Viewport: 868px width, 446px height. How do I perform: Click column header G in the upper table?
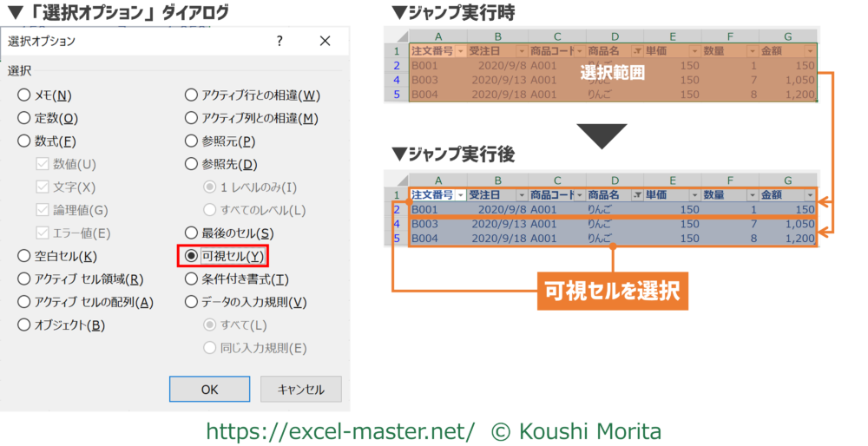(x=787, y=36)
